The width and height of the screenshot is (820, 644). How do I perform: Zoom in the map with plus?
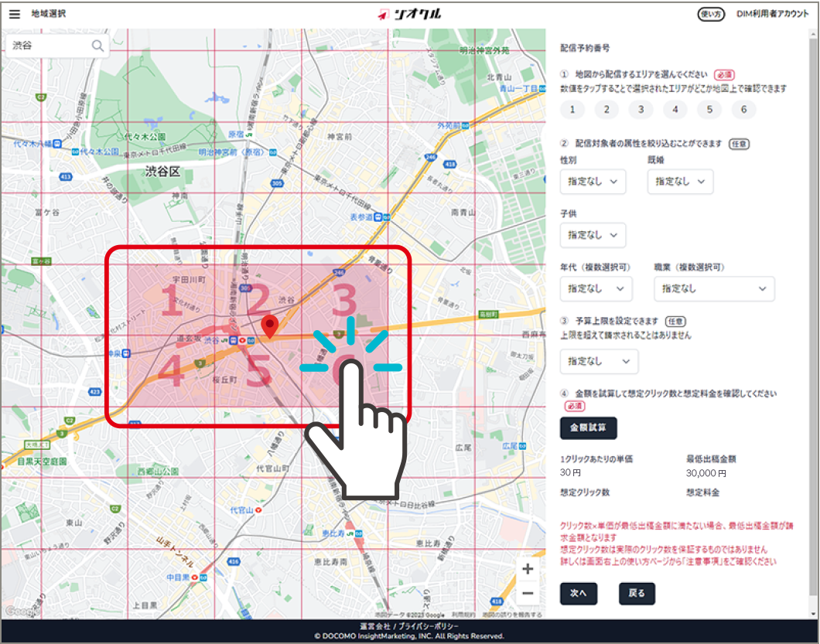coord(528,570)
